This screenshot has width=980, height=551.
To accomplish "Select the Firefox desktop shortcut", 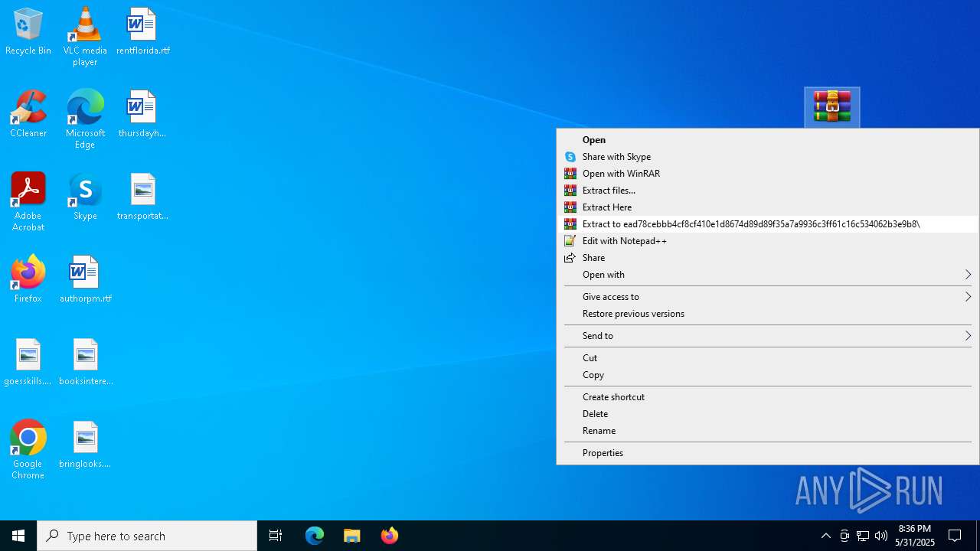I will point(28,280).
